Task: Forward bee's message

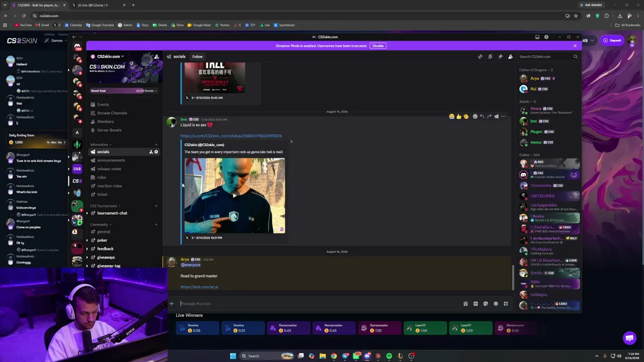Action: coord(489,117)
